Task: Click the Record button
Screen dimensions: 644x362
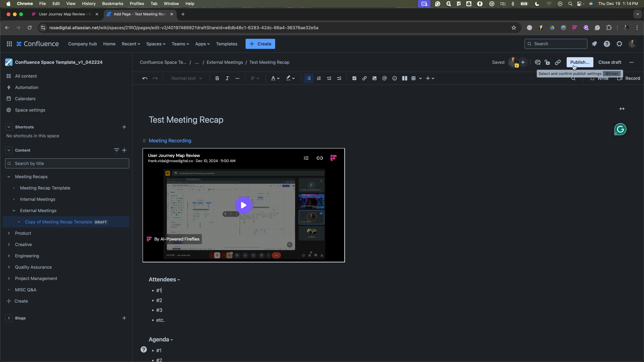Action: pyautogui.click(x=629, y=78)
